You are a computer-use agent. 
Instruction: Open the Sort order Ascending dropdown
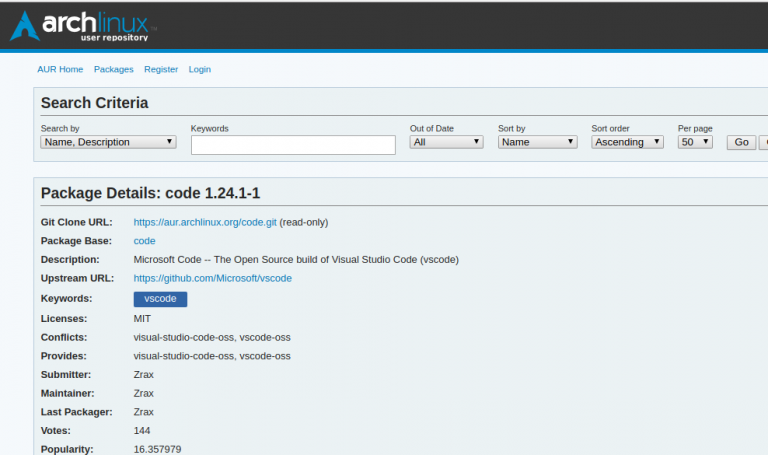point(627,142)
